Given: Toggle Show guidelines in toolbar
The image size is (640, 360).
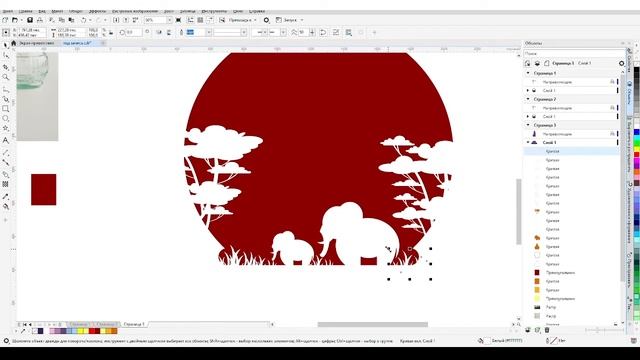Looking at the screenshot, I should pos(210,20).
